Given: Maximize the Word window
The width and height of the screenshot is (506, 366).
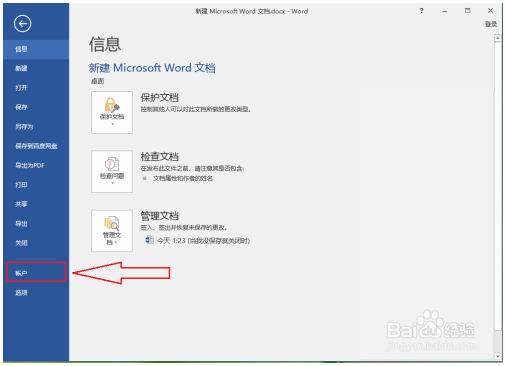Looking at the screenshot, I should click(x=468, y=11).
